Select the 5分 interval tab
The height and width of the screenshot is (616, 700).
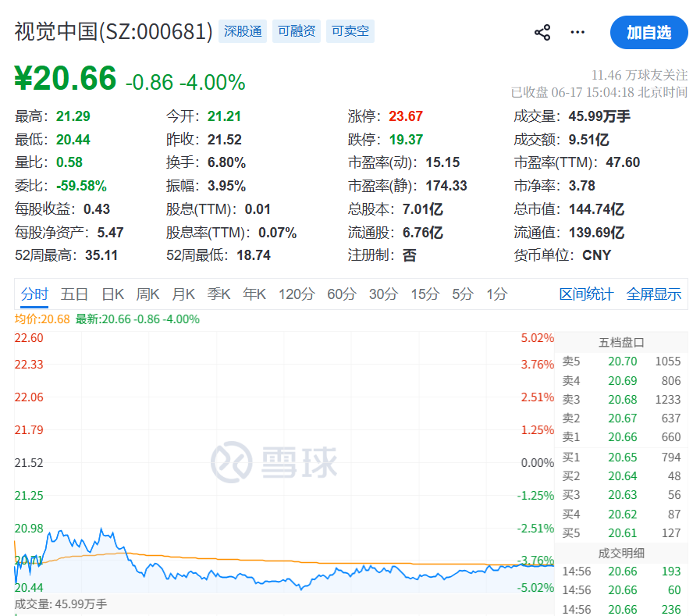pos(463,294)
